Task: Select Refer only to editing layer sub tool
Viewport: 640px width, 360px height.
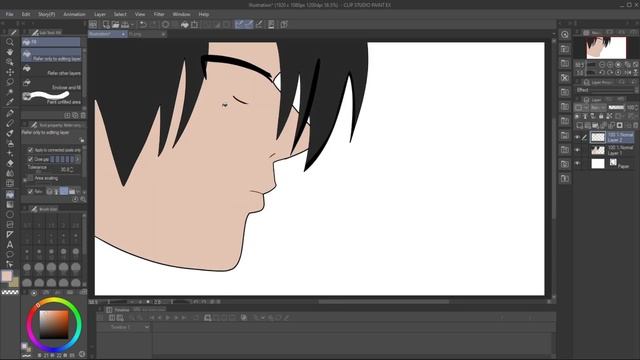Action: 51,55
